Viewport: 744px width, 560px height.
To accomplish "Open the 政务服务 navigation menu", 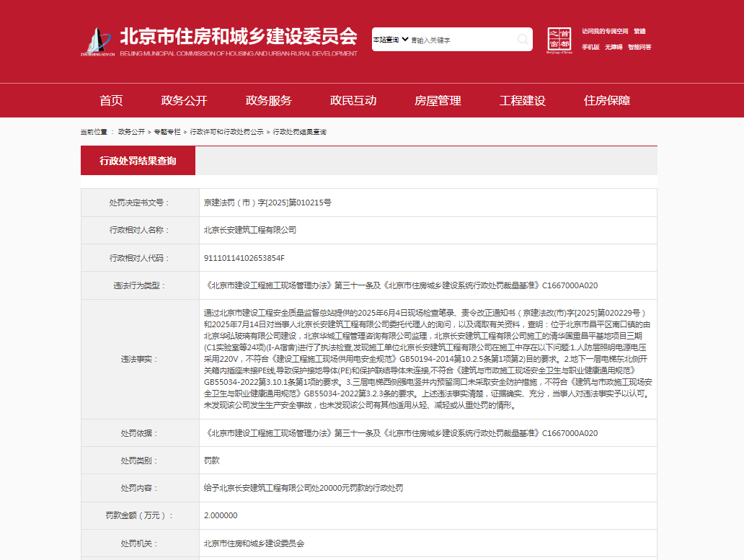I will 268,101.
